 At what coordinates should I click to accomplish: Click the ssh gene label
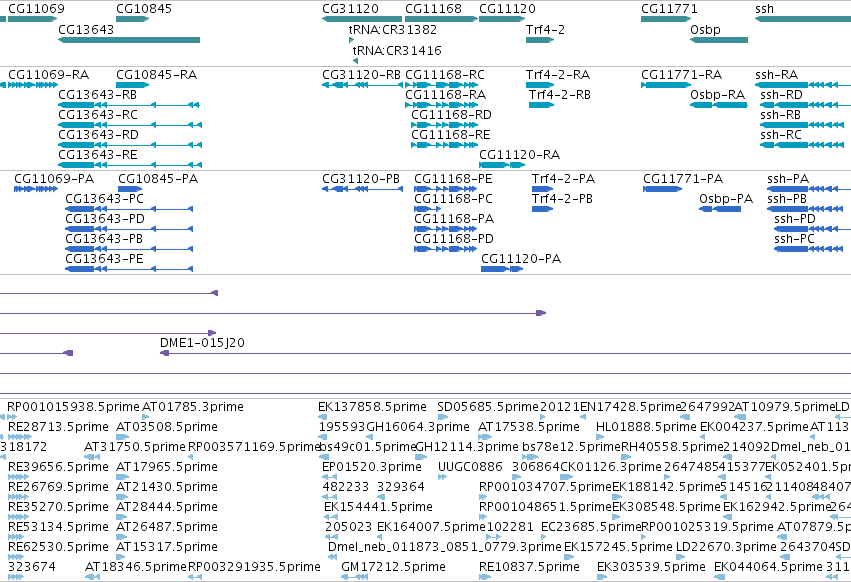click(x=764, y=9)
